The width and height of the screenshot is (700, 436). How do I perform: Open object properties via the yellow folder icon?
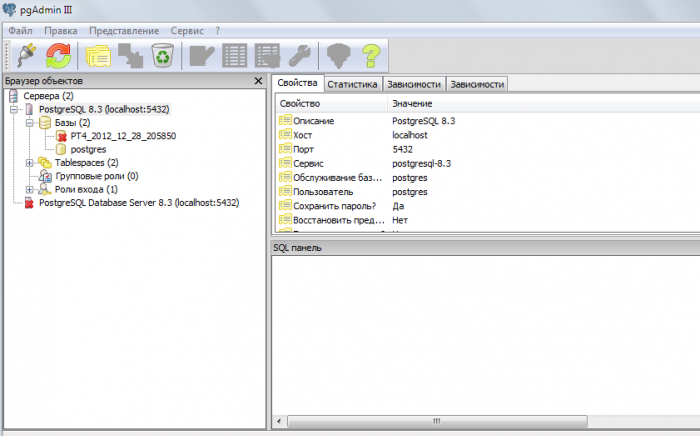coord(98,56)
